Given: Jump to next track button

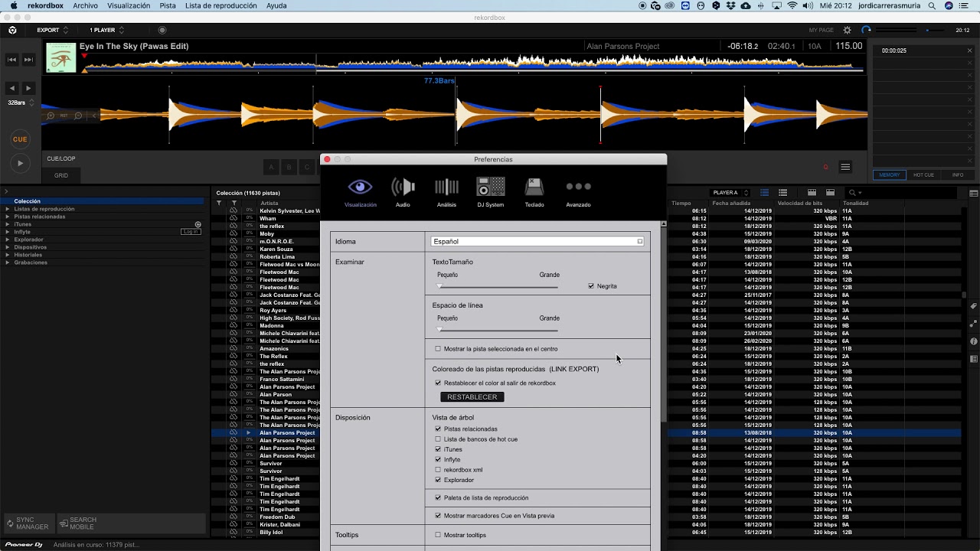Looking at the screenshot, I should 28,59.
